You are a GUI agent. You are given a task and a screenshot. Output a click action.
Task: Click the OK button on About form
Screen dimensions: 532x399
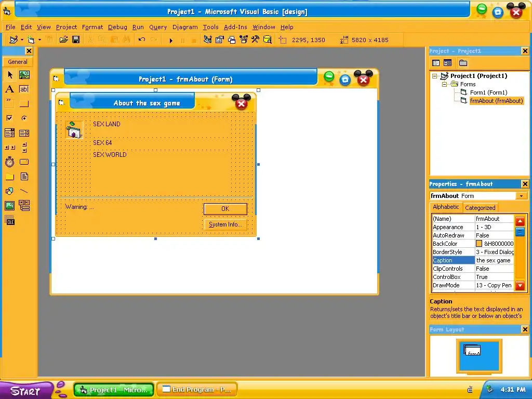click(225, 209)
